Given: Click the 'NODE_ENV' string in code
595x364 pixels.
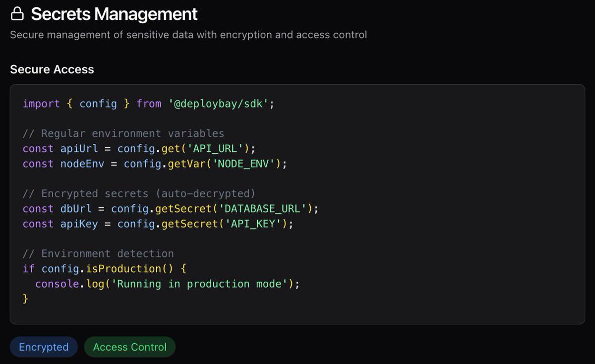Looking at the screenshot, I should (x=243, y=164).
